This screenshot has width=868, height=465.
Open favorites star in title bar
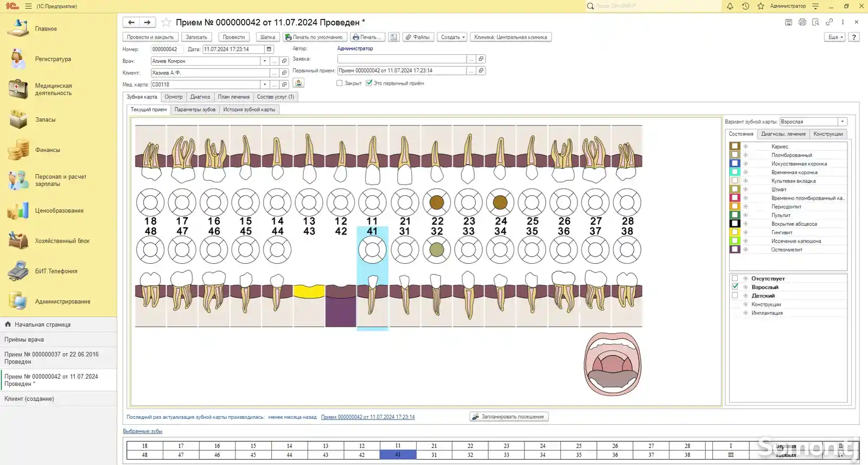click(761, 6)
